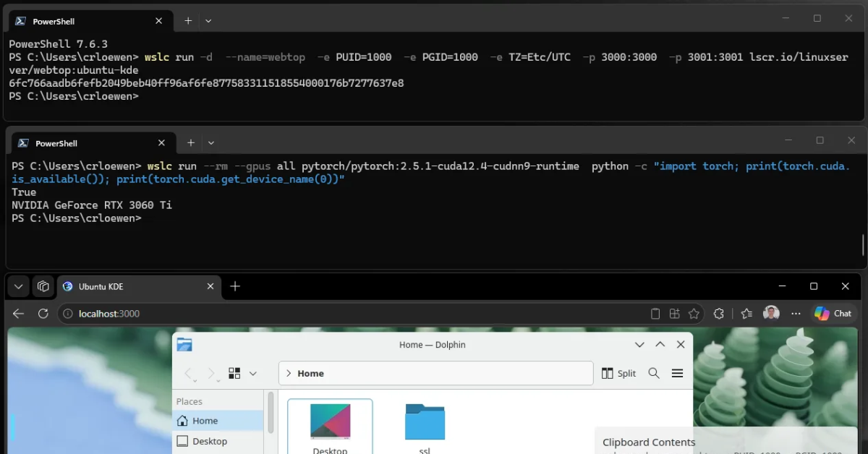Click Dolphin Places panel scrollbar
The height and width of the screenshot is (454, 868).
tap(271, 411)
